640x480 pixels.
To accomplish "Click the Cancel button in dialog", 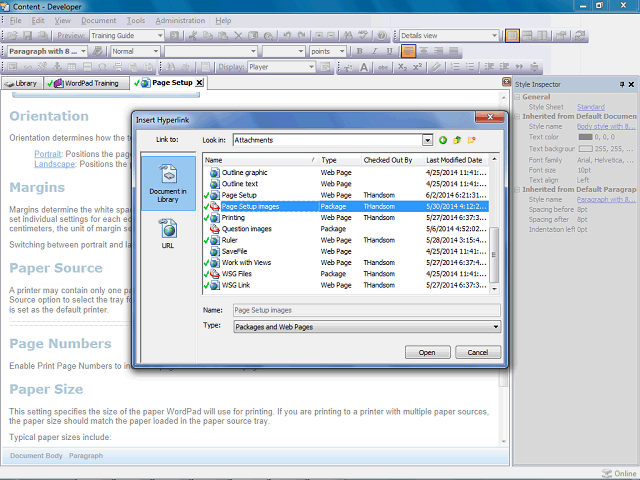I will 478,352.
